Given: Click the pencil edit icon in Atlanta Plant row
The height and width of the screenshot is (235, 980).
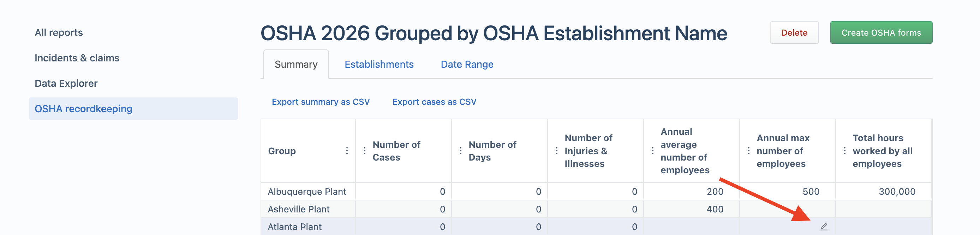Looking at the screenshot, I should [824, 226].
